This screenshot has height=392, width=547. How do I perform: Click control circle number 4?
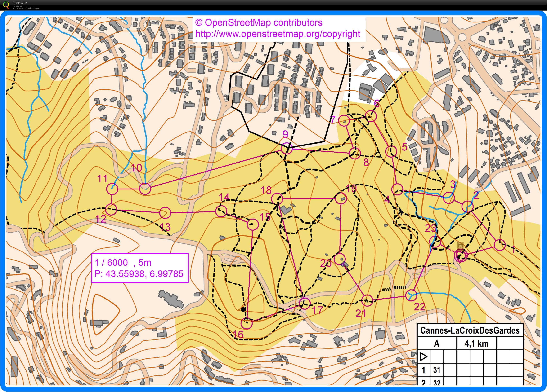(x=397, y=189)
